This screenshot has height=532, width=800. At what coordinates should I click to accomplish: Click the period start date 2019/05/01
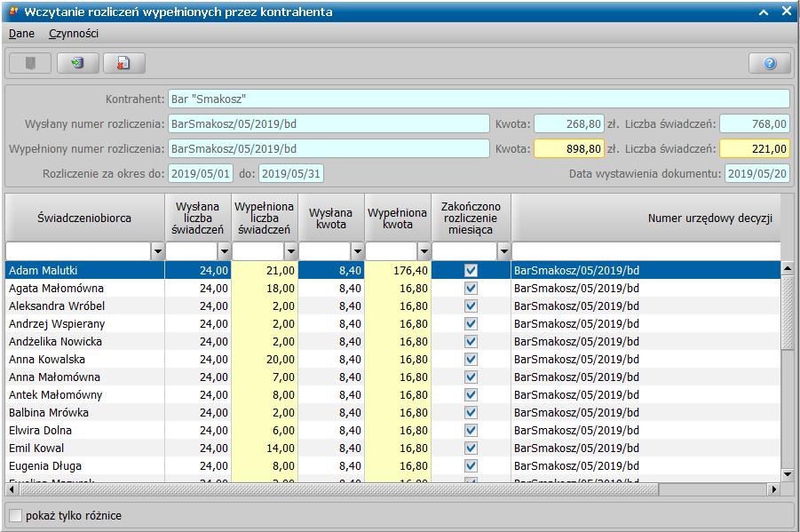pyautogui.click(x=201, y=173)
